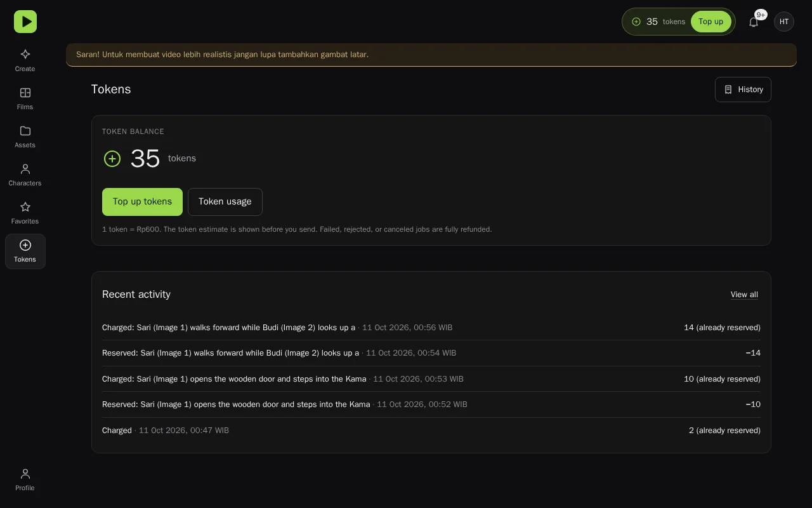Select Tokens in the sidebar
The width and height of the screenshot is (812, 508).
tap(25, 251)
